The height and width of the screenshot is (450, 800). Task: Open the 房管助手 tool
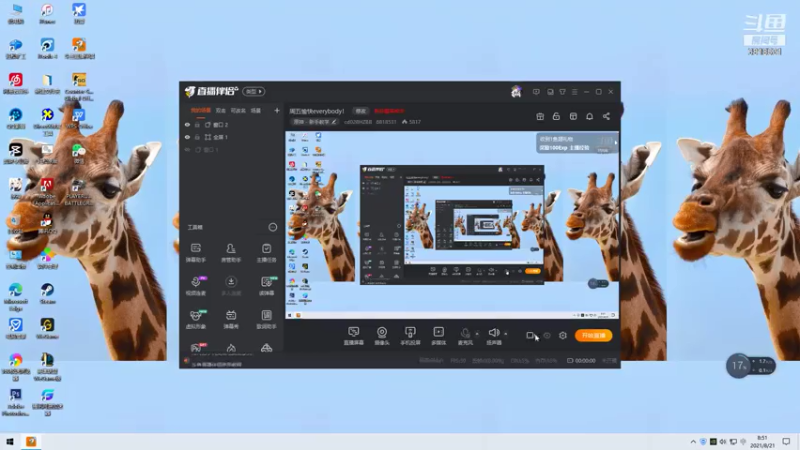pos(231,253)
